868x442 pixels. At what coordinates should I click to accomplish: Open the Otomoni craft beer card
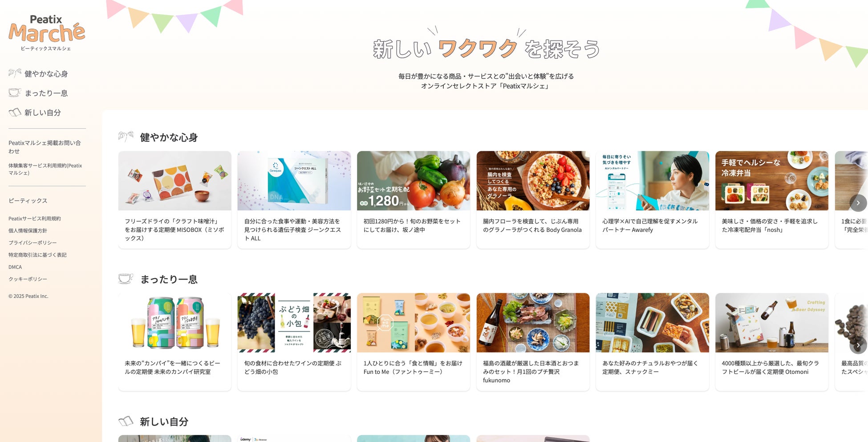click(x=772, y=342)
